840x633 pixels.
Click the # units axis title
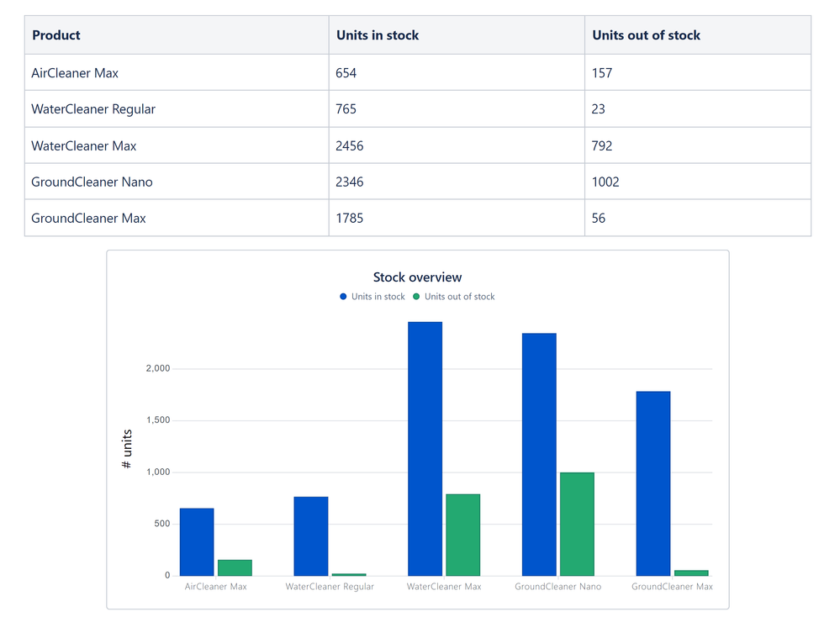tap(126, 446)
